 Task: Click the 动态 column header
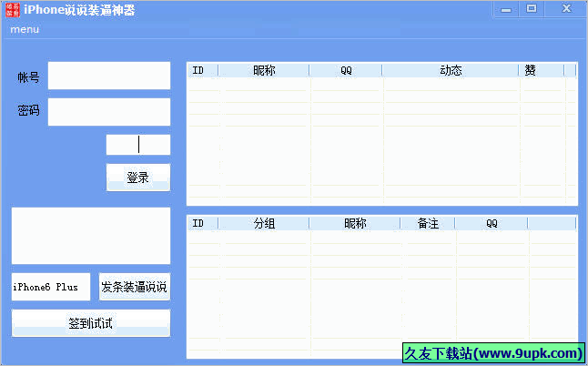coord(451,70)
